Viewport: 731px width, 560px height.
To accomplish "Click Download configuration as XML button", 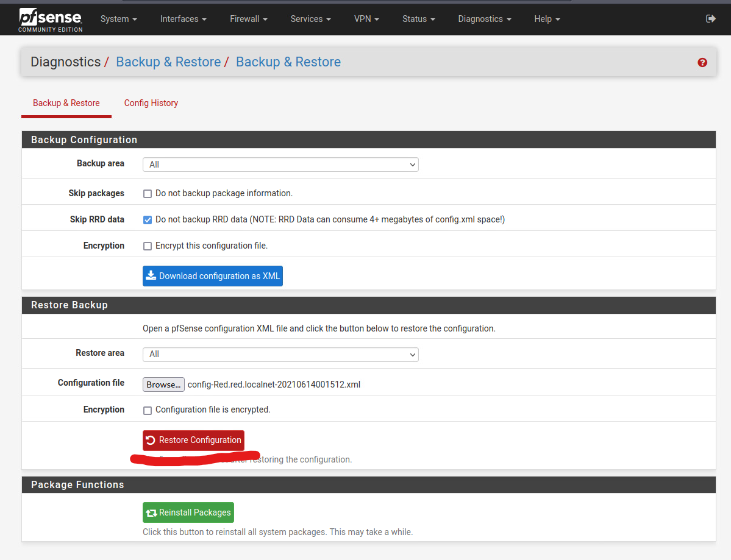I will click(x=213, y=276).
